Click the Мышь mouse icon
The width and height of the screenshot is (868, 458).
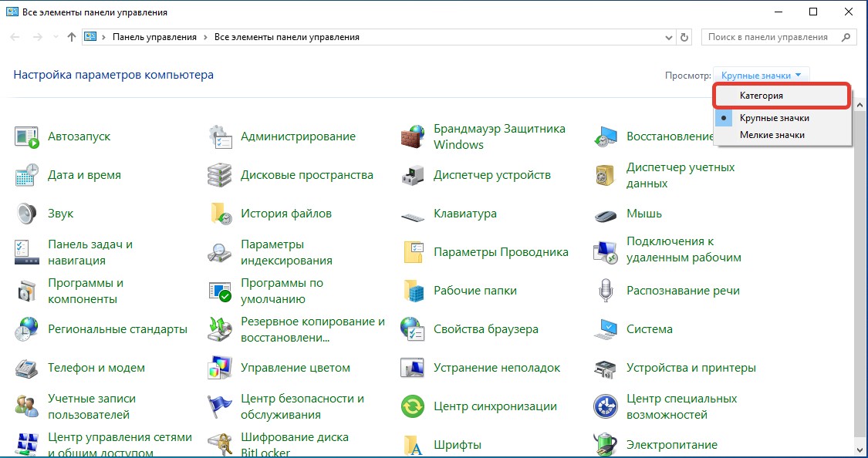[605, 215]
